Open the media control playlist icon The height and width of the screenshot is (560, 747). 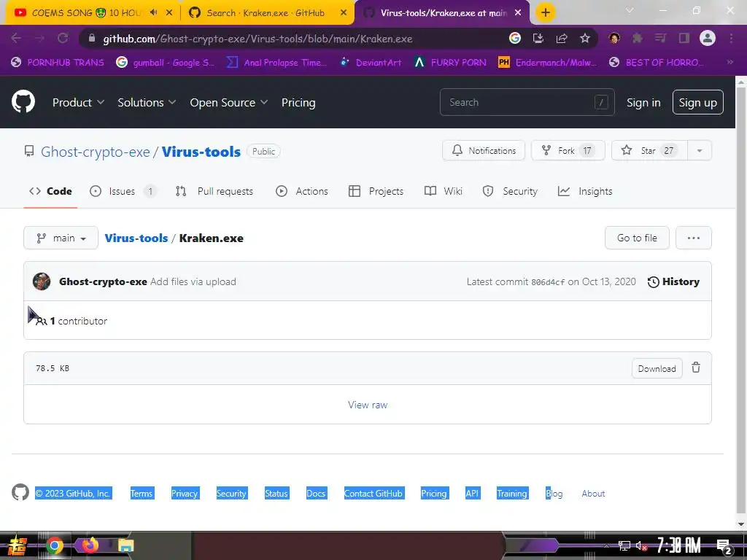(660, 38)
